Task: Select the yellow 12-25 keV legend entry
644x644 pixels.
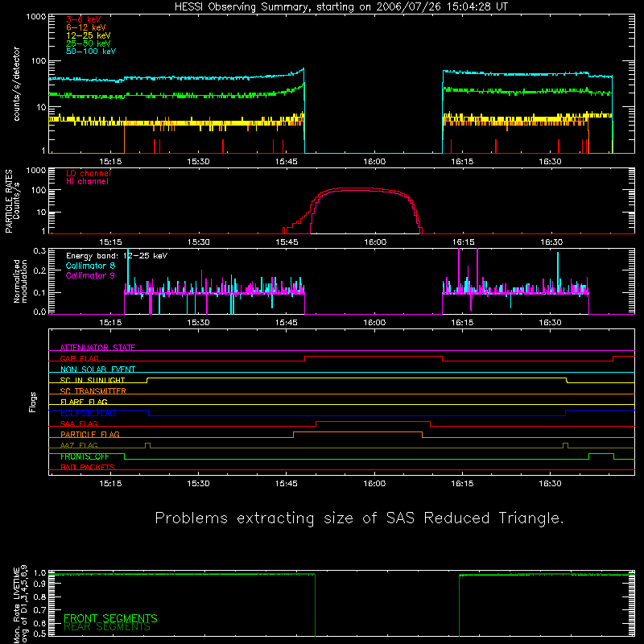Action: [x=89, y=35]
